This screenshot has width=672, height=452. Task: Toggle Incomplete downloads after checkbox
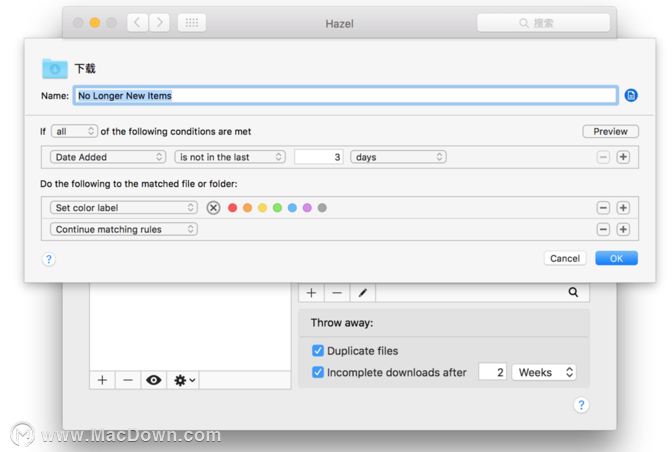(318, 372)
